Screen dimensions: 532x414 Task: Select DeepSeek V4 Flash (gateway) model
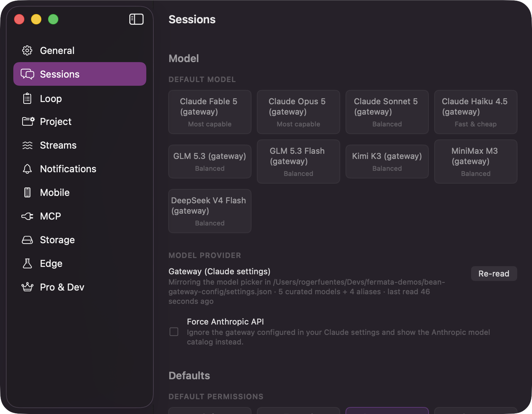click(210, 211)
